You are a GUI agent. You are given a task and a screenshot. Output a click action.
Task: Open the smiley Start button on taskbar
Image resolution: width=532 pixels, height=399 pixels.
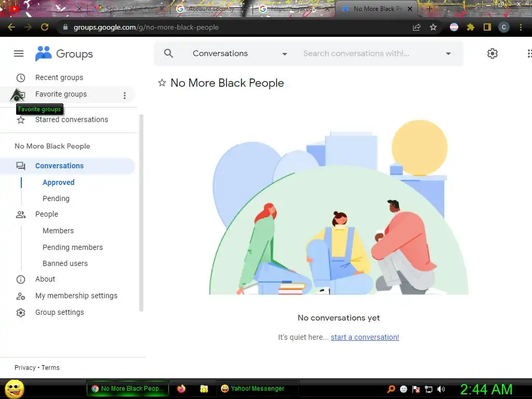[x=15, y=389]
